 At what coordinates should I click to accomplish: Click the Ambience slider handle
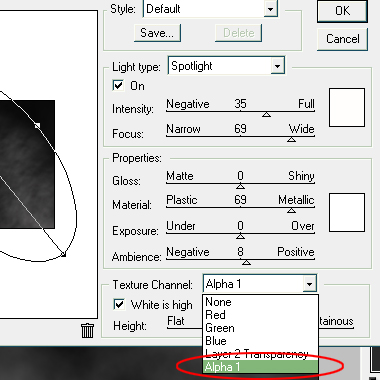point(246,262)
